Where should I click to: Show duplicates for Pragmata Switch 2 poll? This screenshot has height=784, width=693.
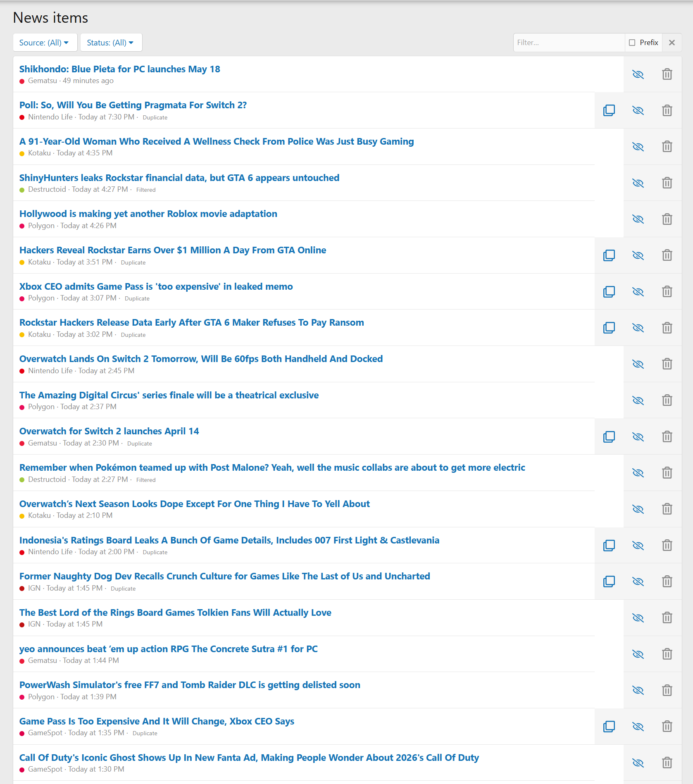pyautogui.click(x=609, y=110)
